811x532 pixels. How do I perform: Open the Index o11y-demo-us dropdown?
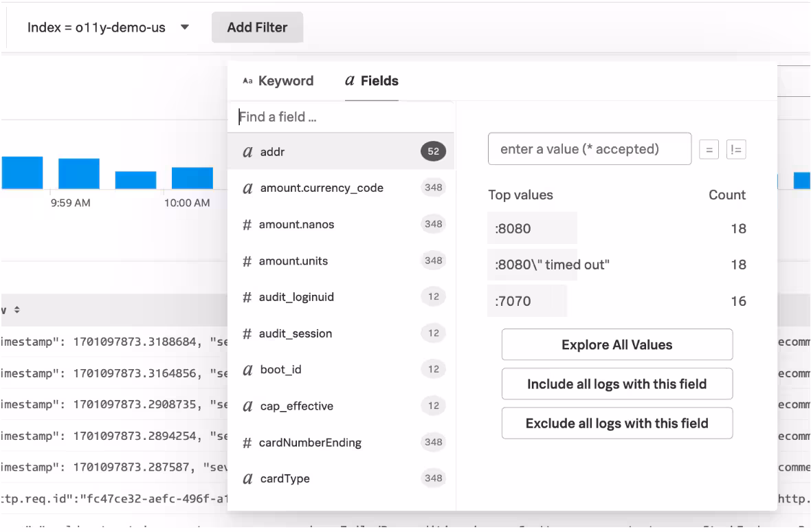pos(108,28)
